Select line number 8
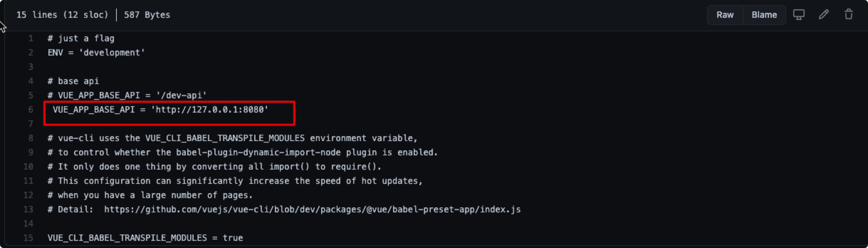Image resolution: width=868 pixels, height=248 pixels. click(x=31, y=138)
